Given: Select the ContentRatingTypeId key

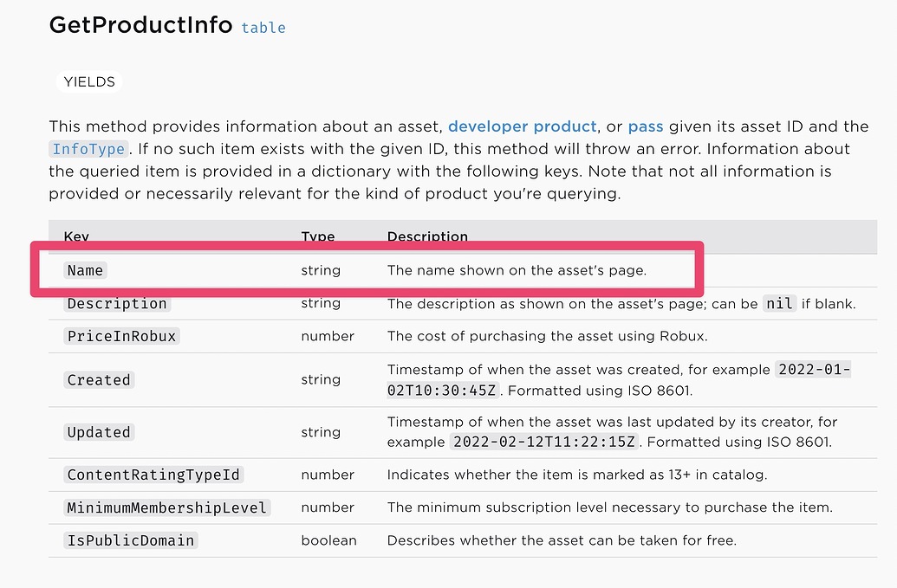Looking at the screenshot, I should [x=154, y=475].
